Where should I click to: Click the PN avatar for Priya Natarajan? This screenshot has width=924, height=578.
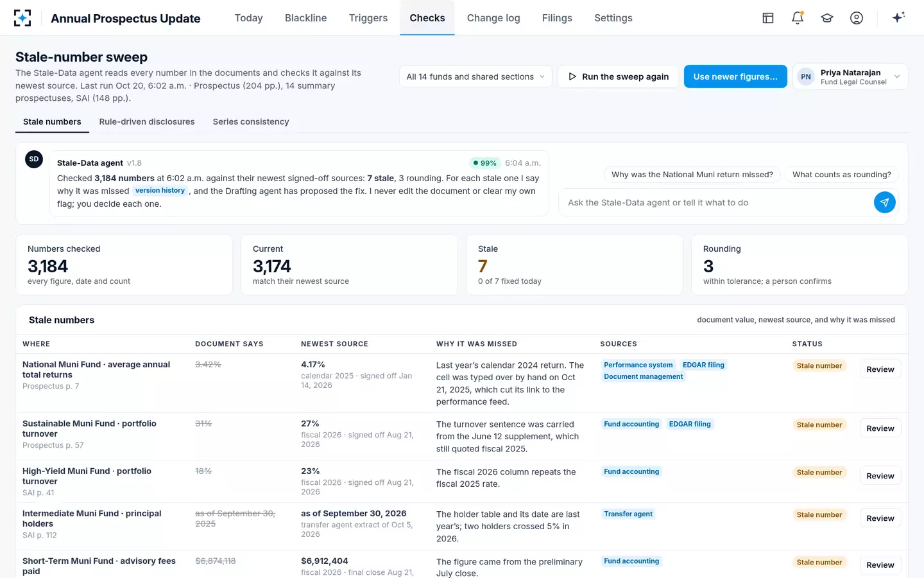(x=806, y=76)
